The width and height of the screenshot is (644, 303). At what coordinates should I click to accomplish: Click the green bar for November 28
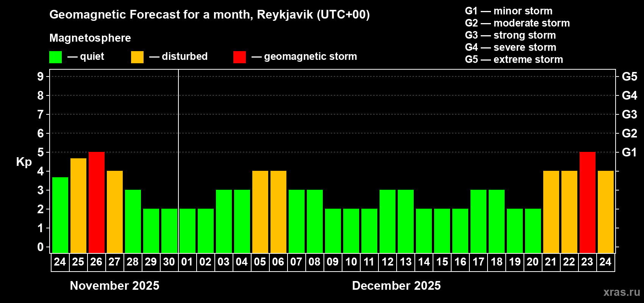[x=133, y=221]
